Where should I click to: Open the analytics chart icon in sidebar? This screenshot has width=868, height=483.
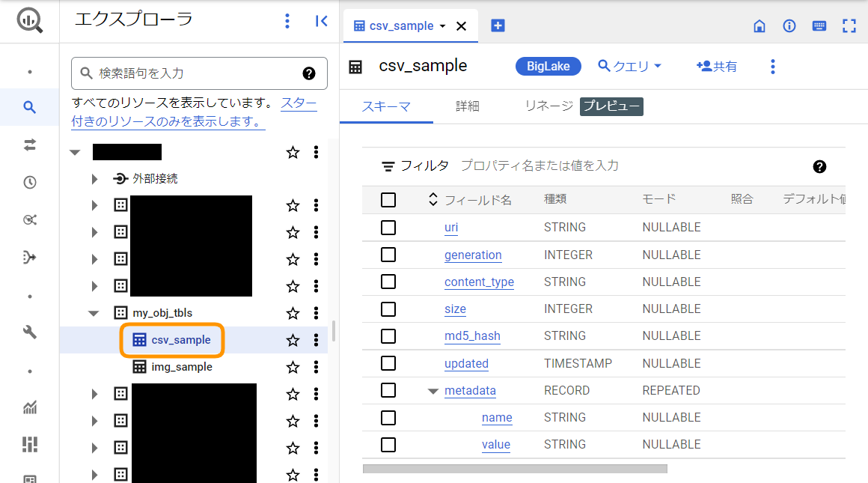point(29,407)
